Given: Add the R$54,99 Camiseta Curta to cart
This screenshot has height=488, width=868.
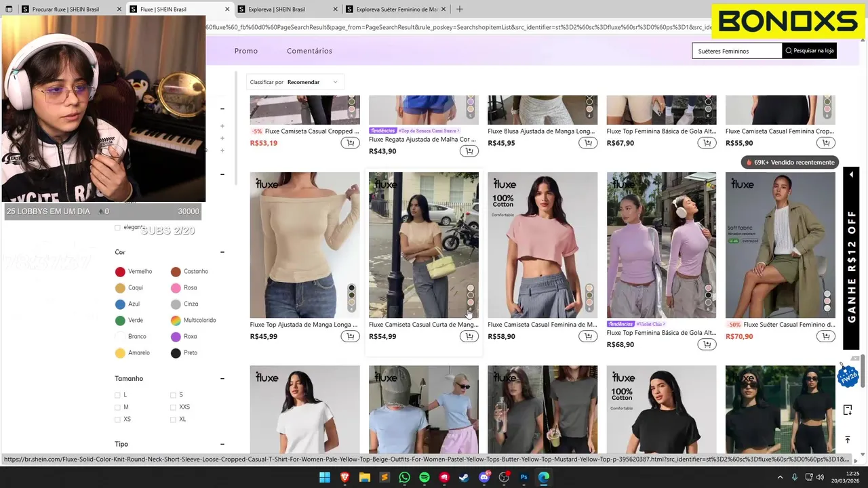Looking at the screenshot, I should [x=469, y=336].
